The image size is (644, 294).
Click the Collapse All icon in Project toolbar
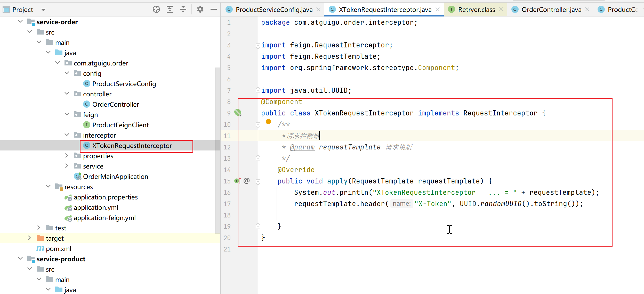tap(183, 10)
